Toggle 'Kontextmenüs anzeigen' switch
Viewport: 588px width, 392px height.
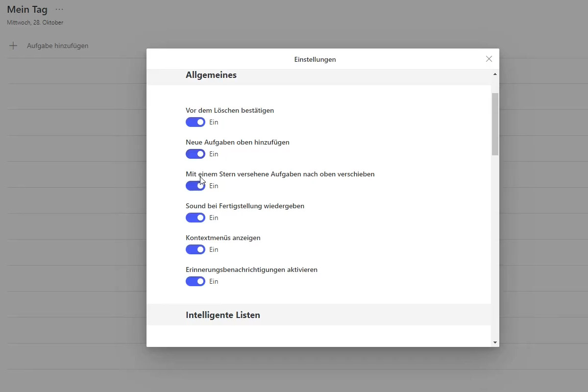[196, 249]
